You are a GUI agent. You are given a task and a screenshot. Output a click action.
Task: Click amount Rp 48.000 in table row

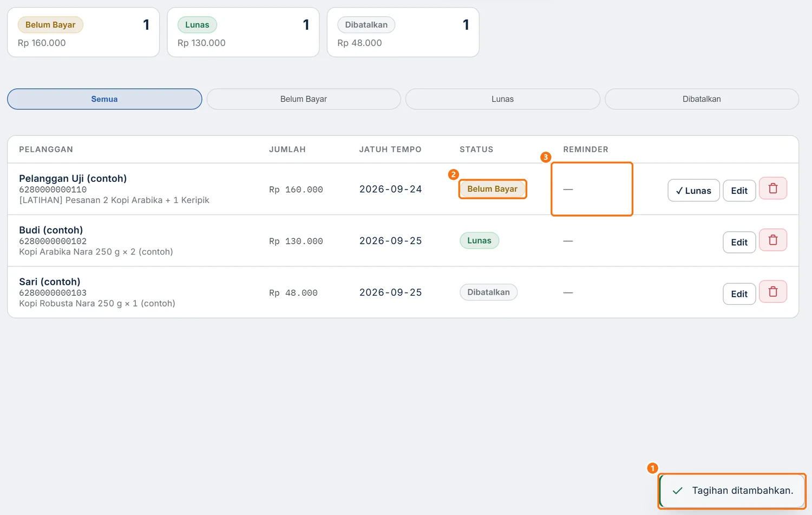[293, 293]
